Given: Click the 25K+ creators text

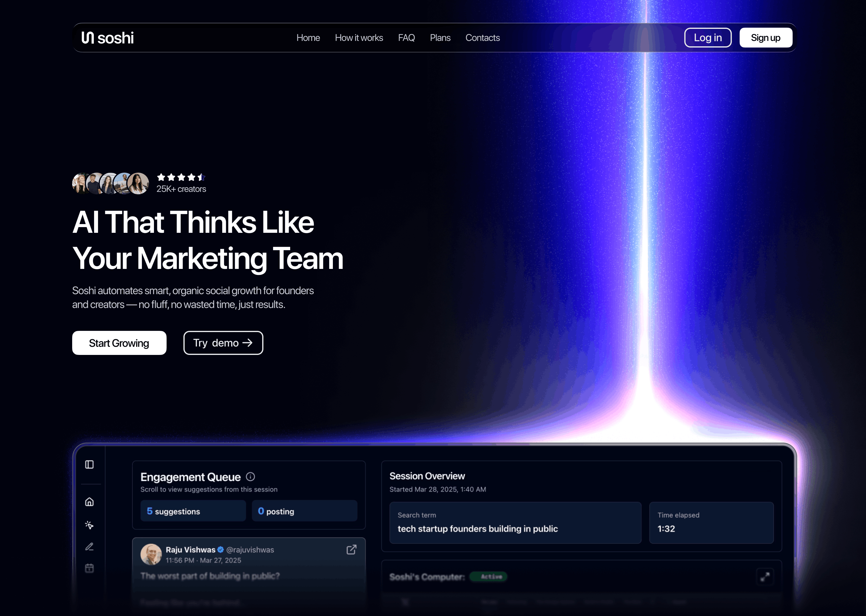Looking at the screenshot, I should pyautogui.click(x=181, y=189).
